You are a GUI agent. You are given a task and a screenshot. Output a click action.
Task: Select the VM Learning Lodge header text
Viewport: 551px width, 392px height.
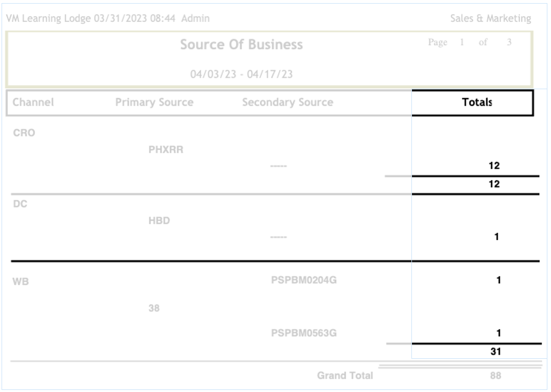tap(49, 19)
